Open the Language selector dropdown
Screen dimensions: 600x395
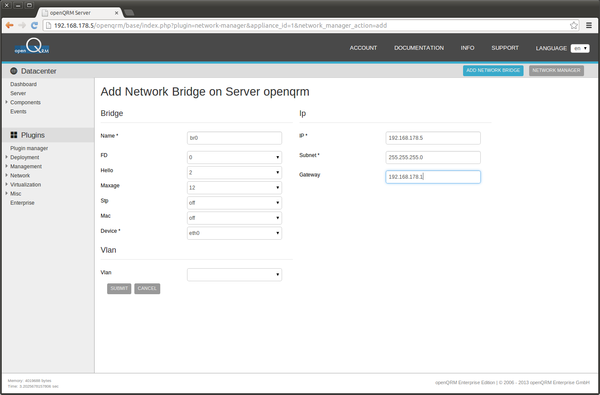pos(580,48)
